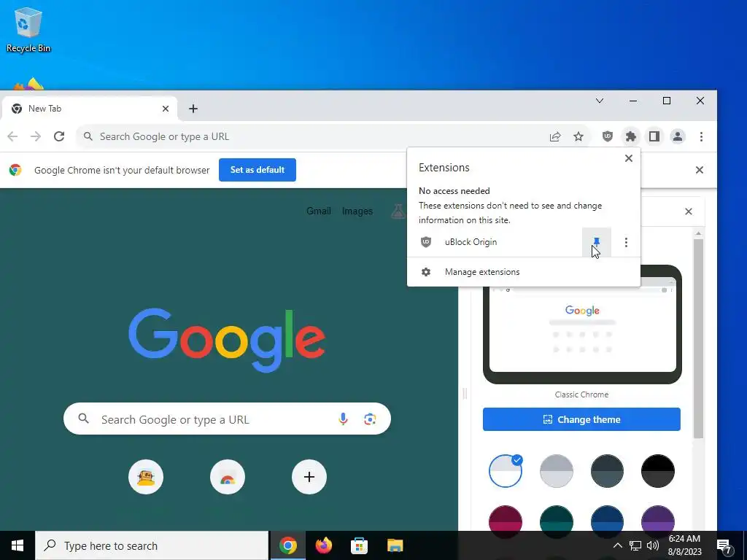This screenshot has height=560, width=747.
Task: Select the maroon color swatch
Action: click(506, 518)
